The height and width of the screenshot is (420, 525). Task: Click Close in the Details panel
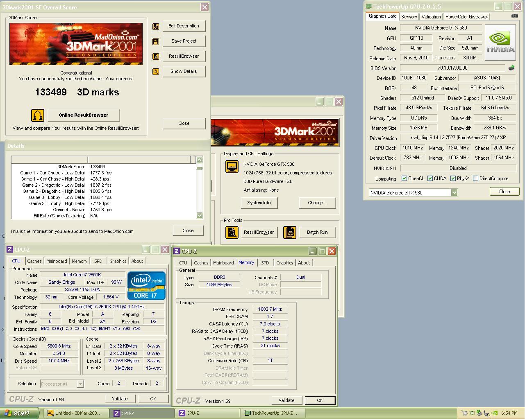pos(188,231)
